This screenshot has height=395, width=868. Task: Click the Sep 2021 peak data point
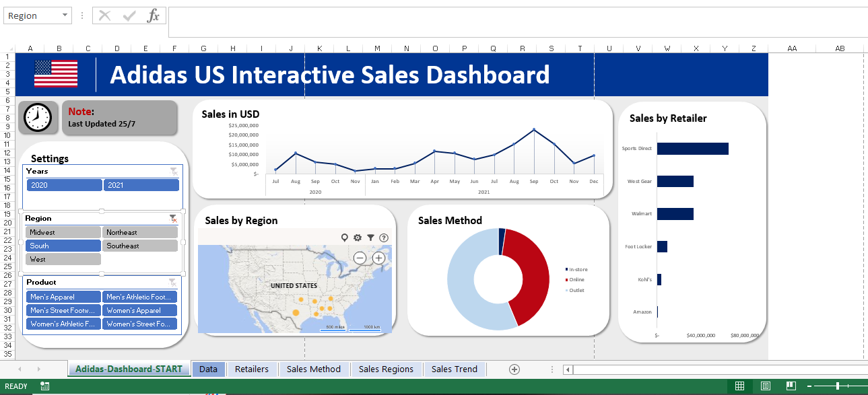point(534,129)
